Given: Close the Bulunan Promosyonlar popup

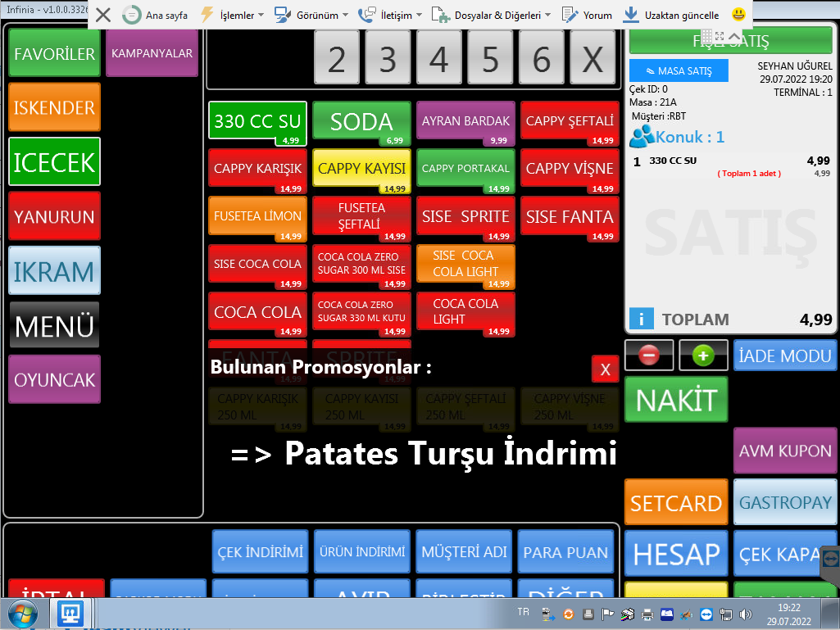Looking at the screenshot, I should [606, 369].
